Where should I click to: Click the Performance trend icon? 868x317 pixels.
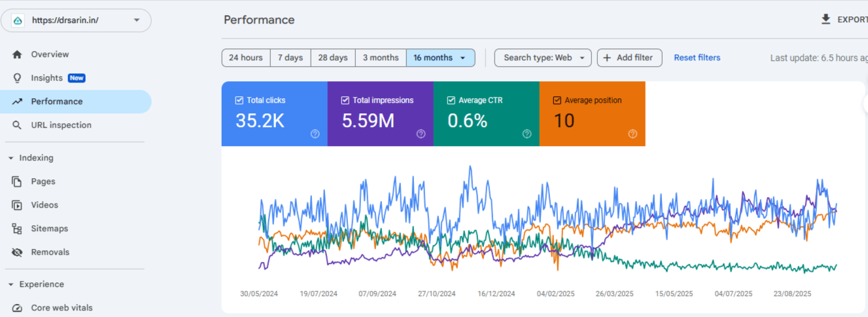pos(17,102)
